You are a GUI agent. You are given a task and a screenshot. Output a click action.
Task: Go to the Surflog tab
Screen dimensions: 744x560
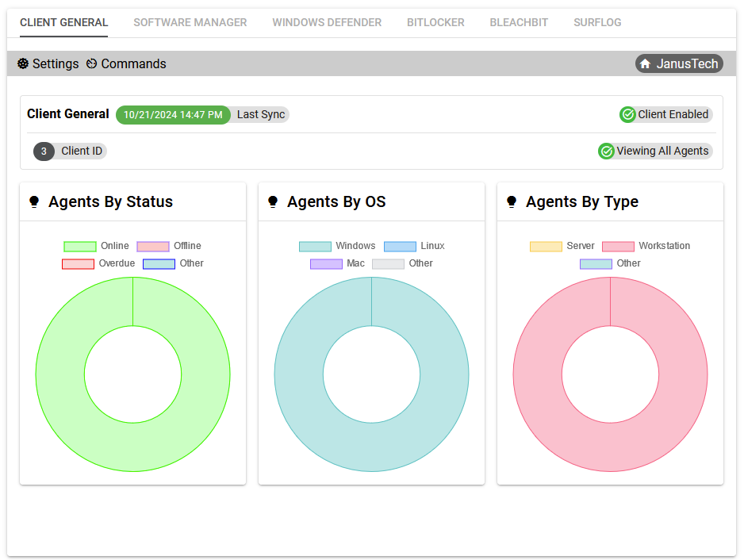pos(597,22)
